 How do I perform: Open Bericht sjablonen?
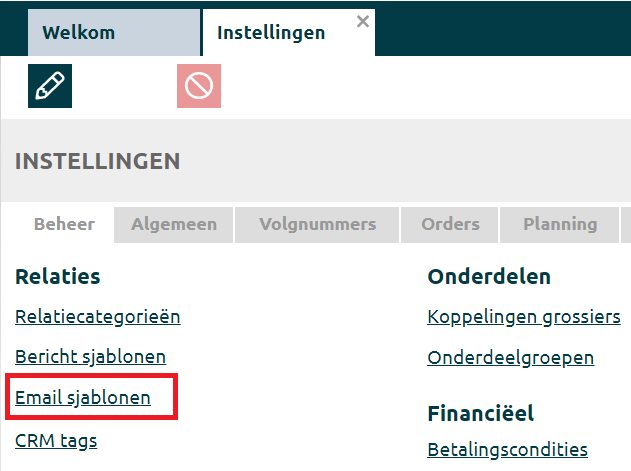pyautogui.click(x=91, y=356)
